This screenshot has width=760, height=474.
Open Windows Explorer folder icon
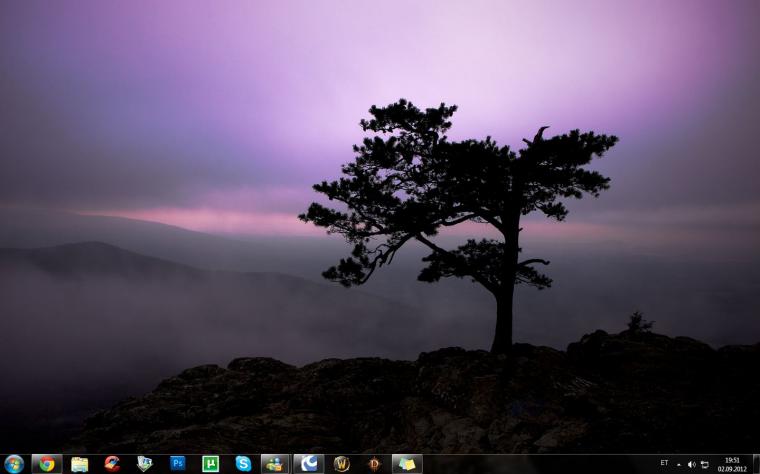click(x=79, y=464)
